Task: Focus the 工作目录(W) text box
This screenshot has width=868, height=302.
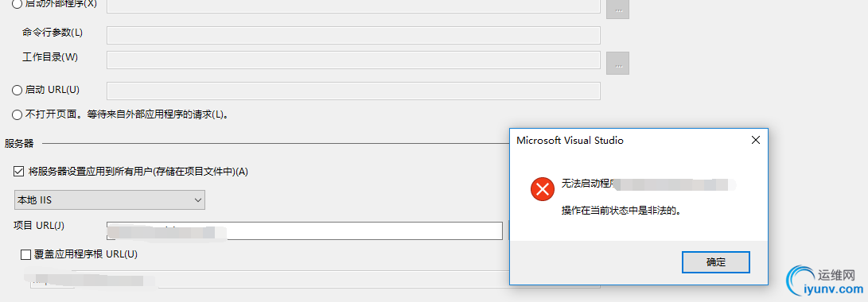Action: coord(354,60)
